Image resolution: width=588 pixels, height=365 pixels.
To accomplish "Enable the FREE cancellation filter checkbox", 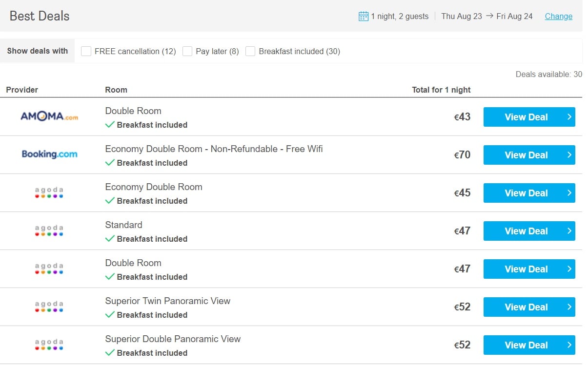I will 86,51.
